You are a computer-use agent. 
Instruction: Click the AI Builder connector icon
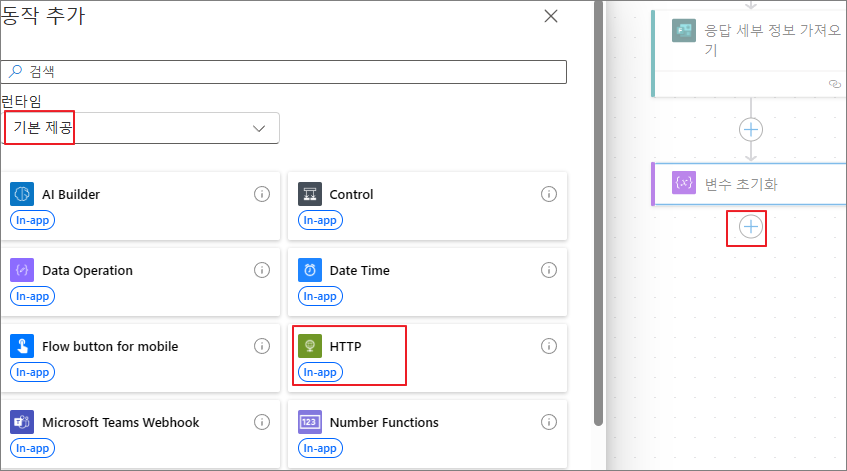pos(22,194)
